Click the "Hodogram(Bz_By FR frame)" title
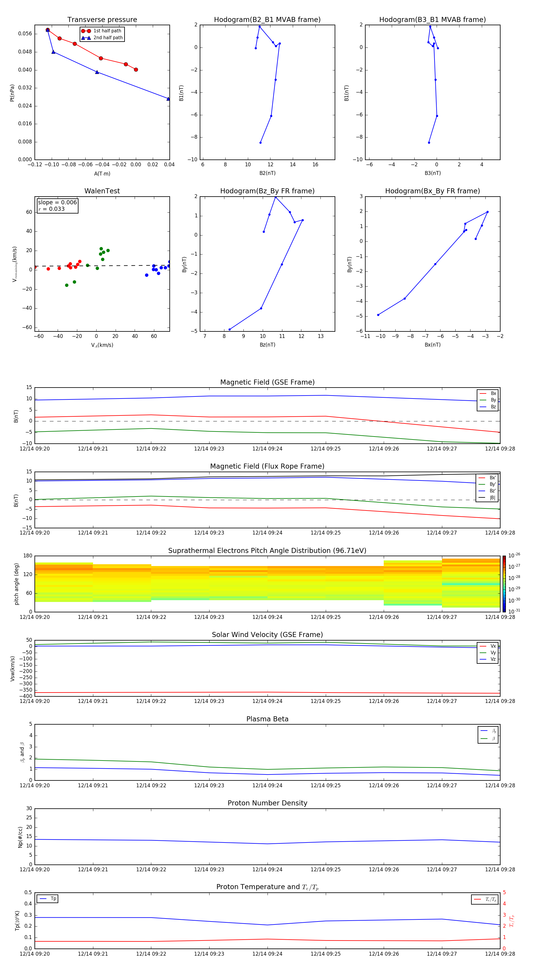The width and height of the screenshot is (535, 980). 267,191
